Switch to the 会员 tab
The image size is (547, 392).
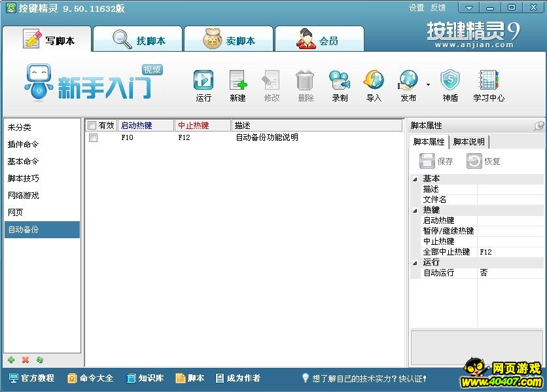point(319,39)
